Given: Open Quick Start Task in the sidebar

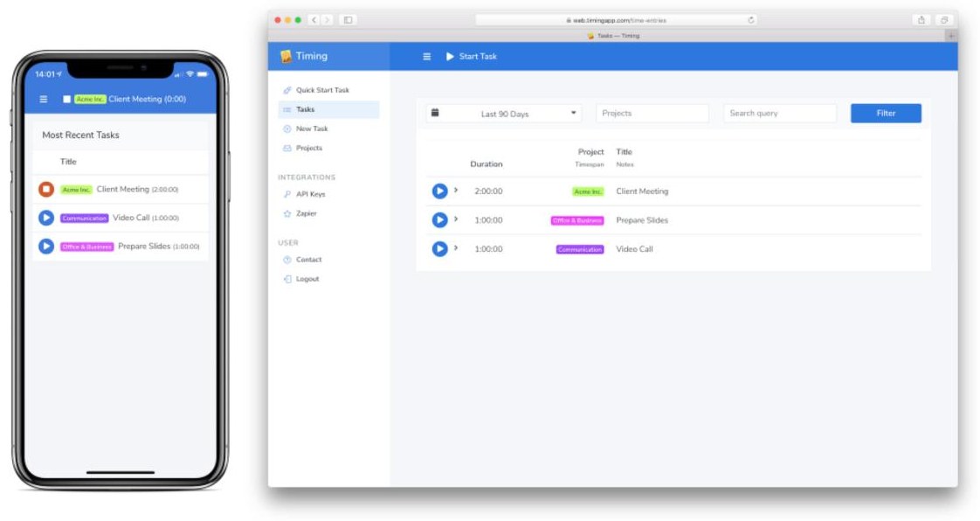Looking at the screenshot, I should (x=322, y=90).
